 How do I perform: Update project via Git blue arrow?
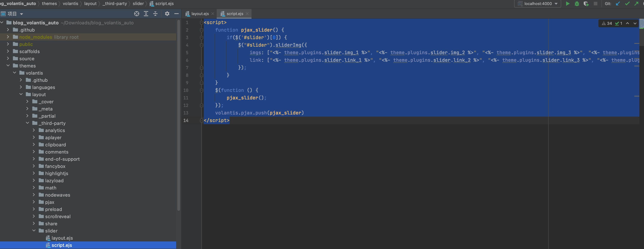tap(618, 4)
